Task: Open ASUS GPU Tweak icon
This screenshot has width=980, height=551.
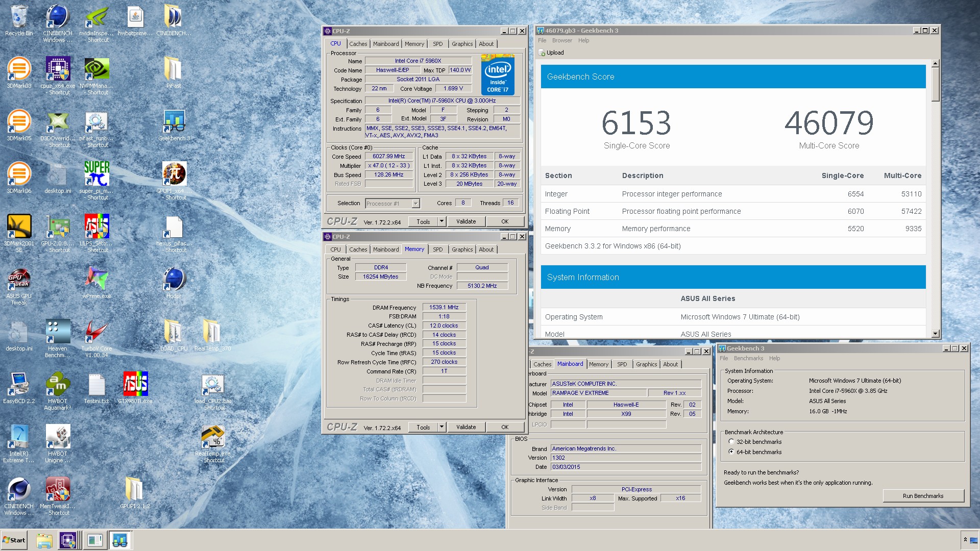Action: (x=19, y=286)
